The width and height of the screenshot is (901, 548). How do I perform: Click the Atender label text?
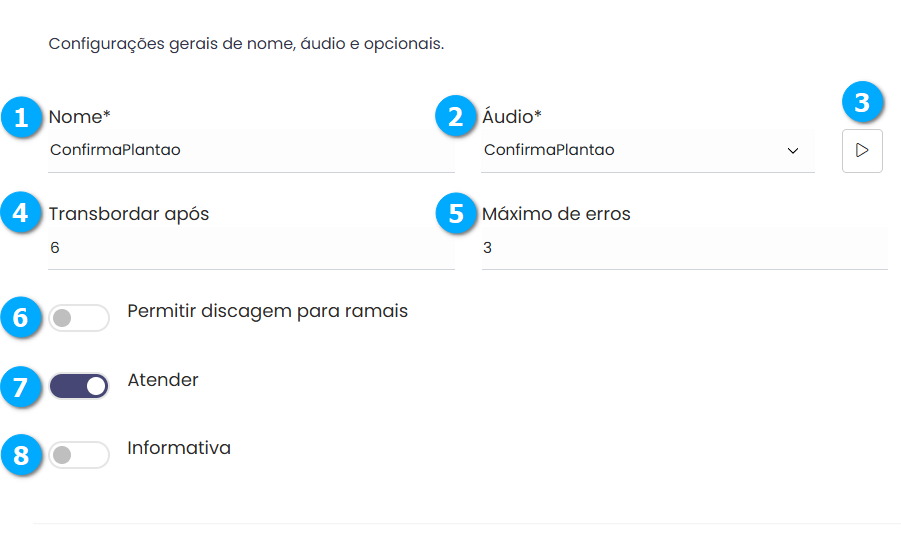coord(163,380)
